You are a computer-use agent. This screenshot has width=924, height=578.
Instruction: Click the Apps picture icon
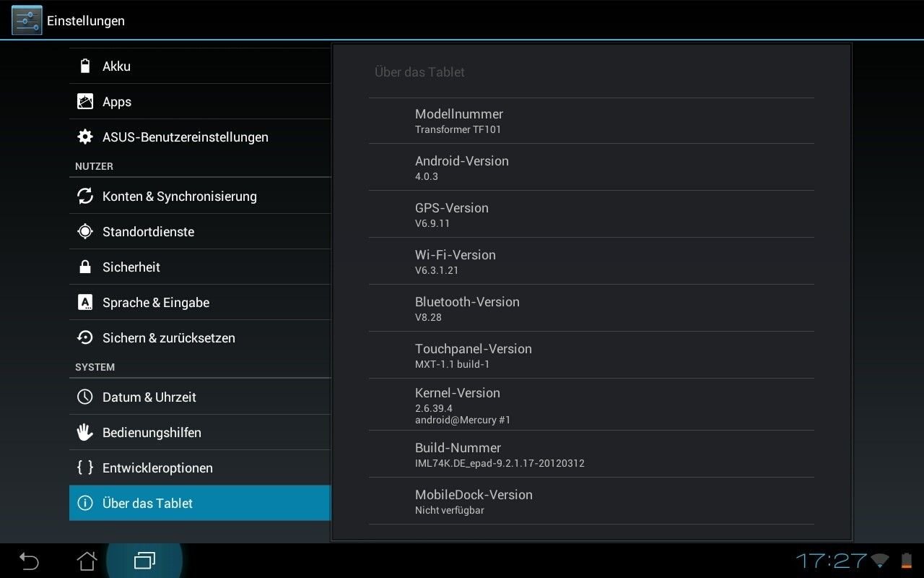click(x=85, y=101)
